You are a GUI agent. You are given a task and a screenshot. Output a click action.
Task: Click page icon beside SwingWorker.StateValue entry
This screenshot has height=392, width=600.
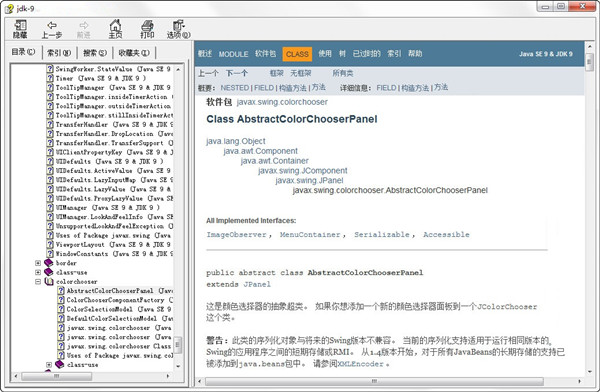tap(50, 69)
